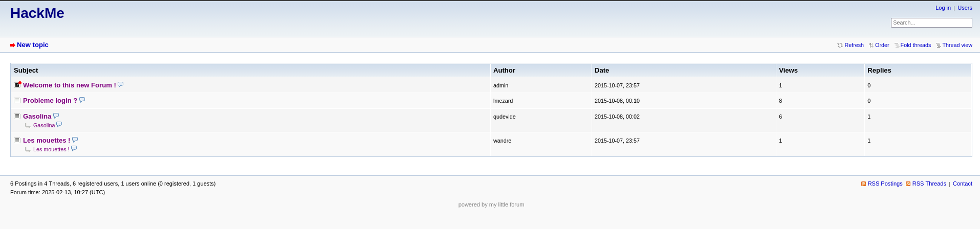This screenshot has height=229, width=980.
Task: Click the views count 8 for Probleme login
Action: click(x=780, y=101)
